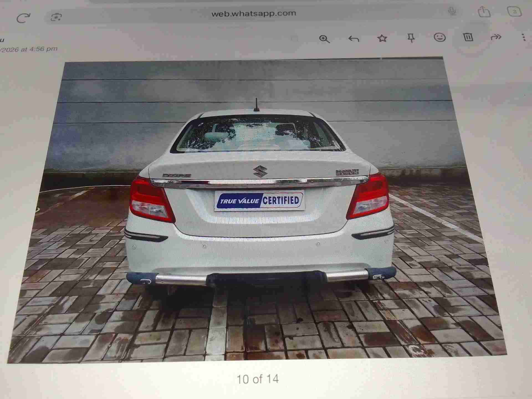Pin the message with pin icon
Image resolution: width=532 pixels, height=399 pixels.
(411, 38)
